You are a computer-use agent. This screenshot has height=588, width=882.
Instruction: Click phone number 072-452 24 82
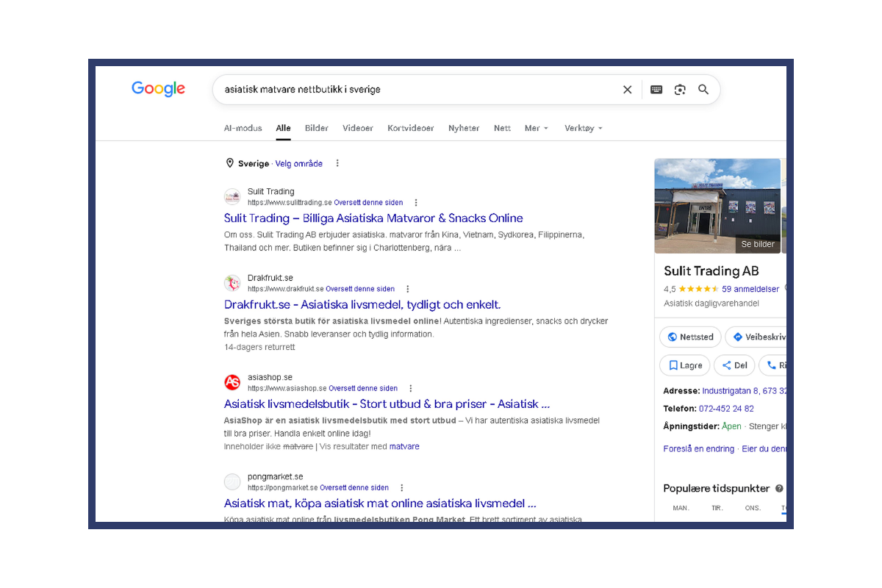point(726,409)
